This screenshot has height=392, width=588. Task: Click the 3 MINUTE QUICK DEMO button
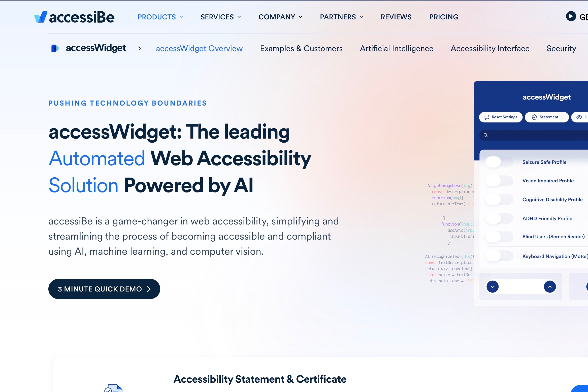pyautogui.click(x=104, y=288)
